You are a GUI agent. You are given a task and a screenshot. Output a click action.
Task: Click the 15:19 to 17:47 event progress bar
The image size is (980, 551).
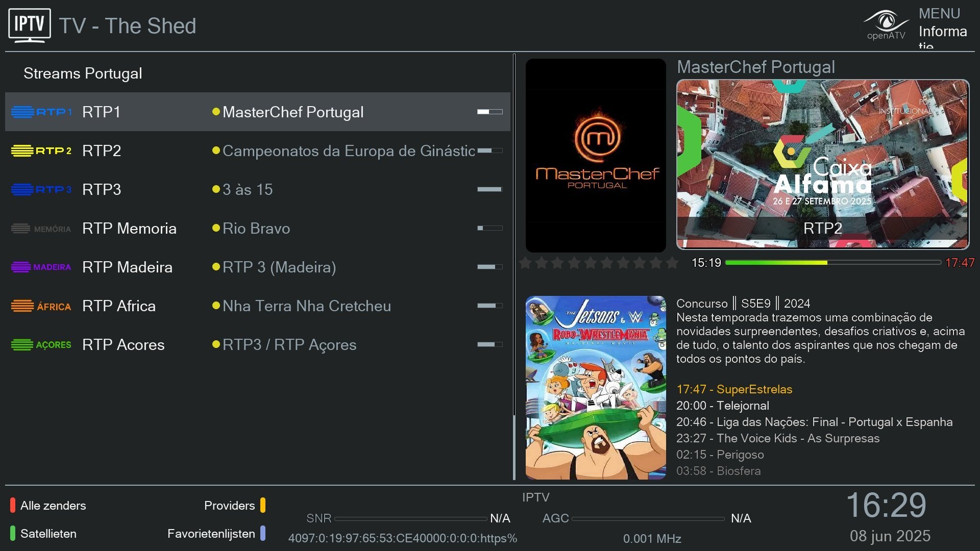click(x=833, y=263)
